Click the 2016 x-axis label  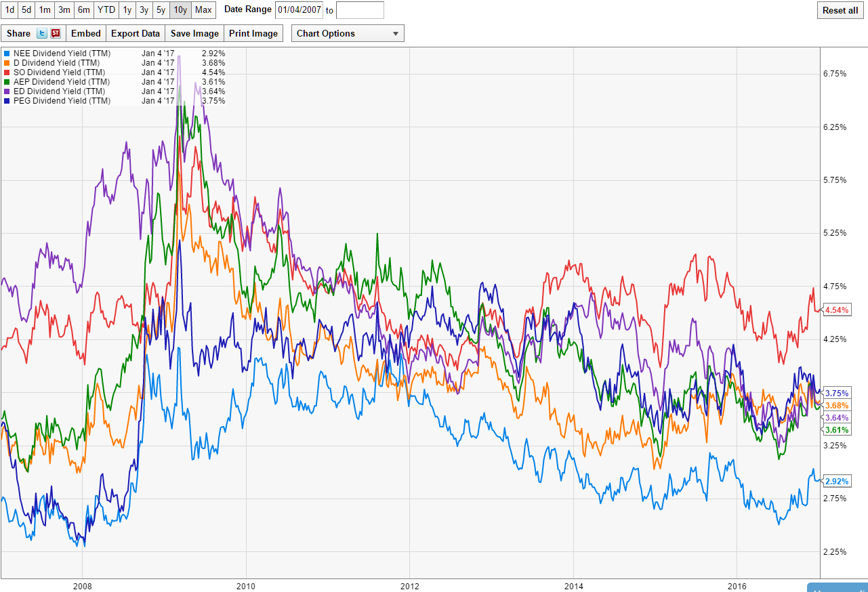point(737,585)
